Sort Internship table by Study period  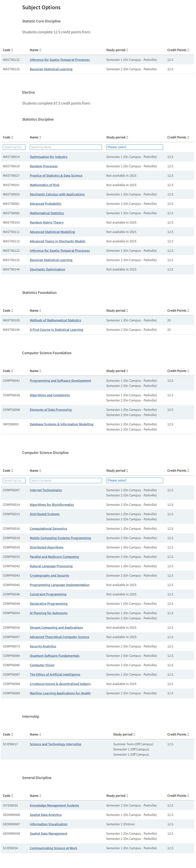click(x=124, y=735)
